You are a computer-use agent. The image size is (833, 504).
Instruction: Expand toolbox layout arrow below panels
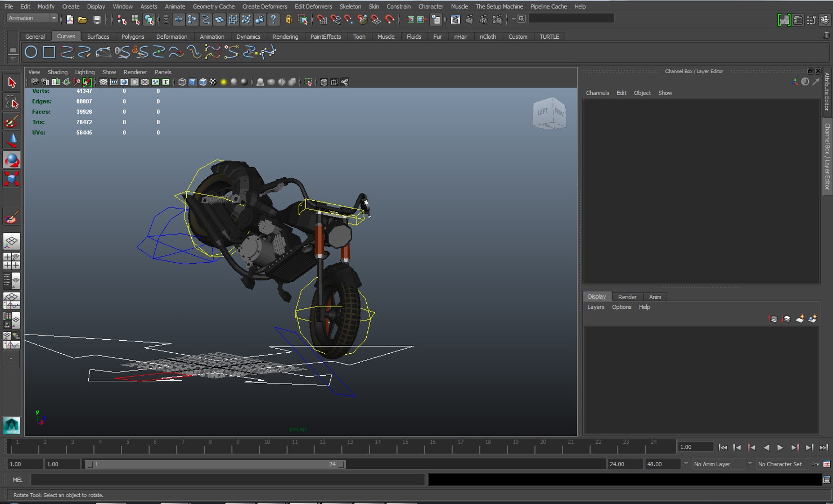click(x=11, y=359)
